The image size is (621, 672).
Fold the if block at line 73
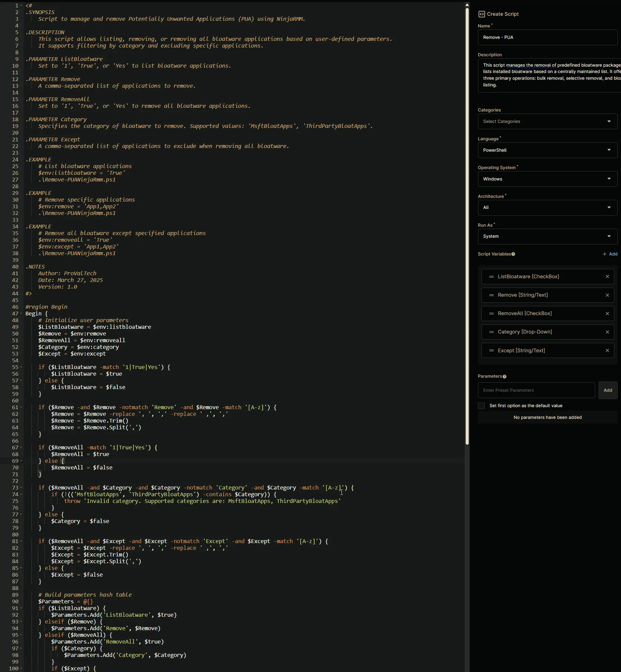tap(21, 488)
